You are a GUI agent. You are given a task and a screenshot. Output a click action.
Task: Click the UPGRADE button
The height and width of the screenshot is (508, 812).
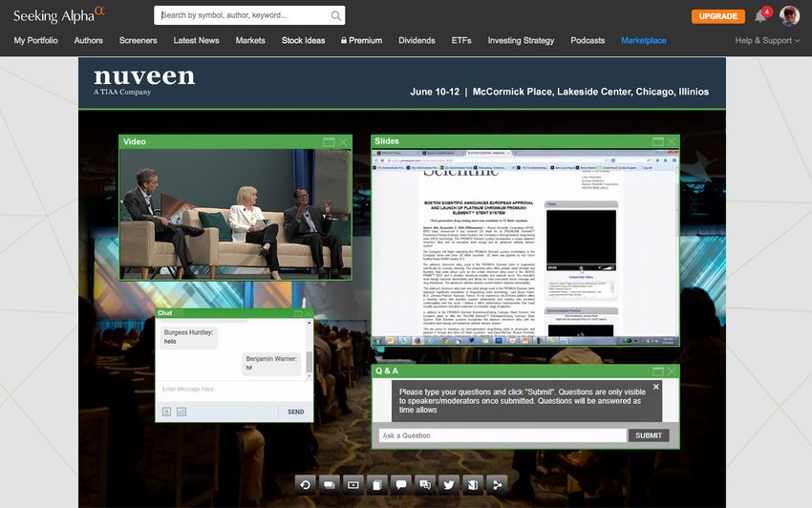pyautogui.click(x=718, y=16)
